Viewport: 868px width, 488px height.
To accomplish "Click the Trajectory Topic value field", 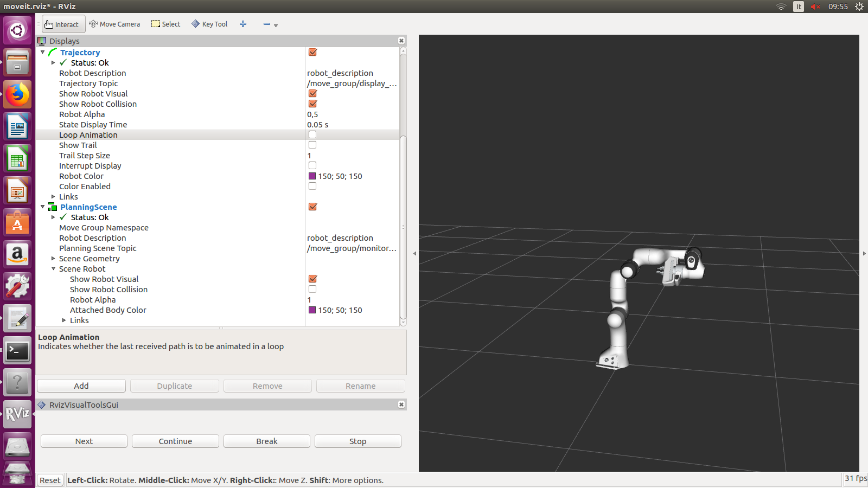I will point(352,83).
